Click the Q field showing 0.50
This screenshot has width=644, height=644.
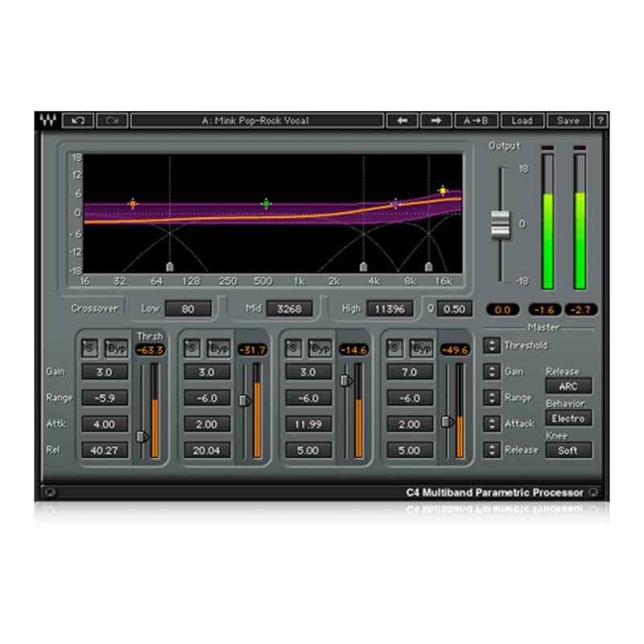(454, 309)
